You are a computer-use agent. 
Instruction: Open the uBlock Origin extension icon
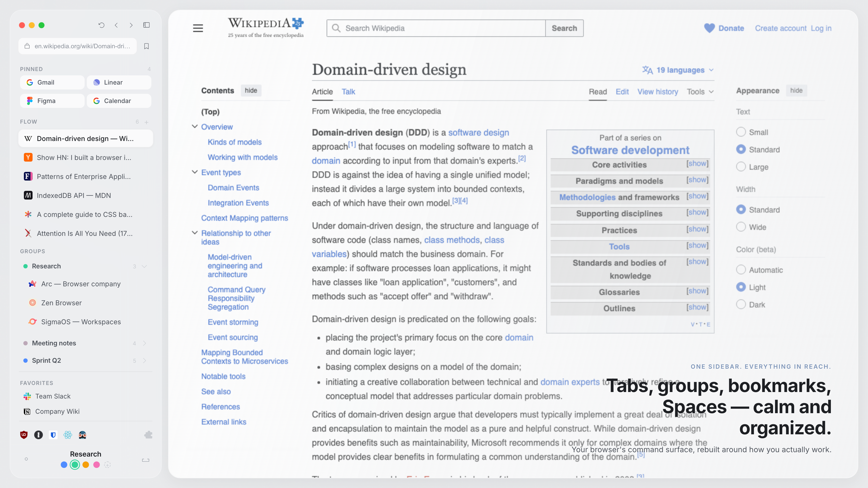tap(24, 435)
